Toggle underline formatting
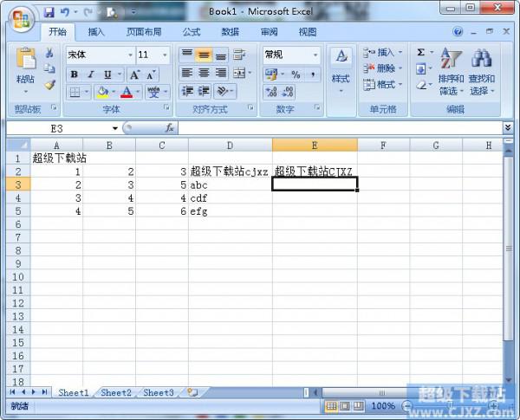This screenshot has height=420, width=520. click(106, 74)
